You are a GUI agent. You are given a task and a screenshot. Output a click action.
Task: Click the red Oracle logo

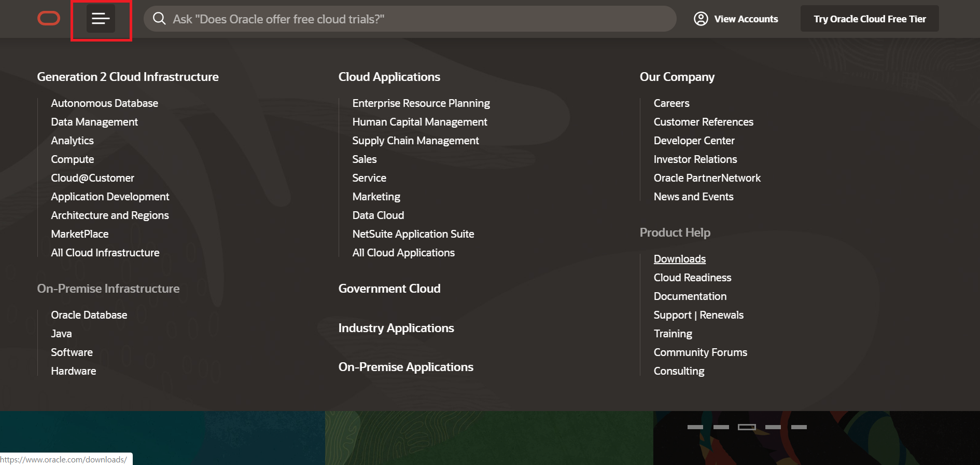[49, 19]
